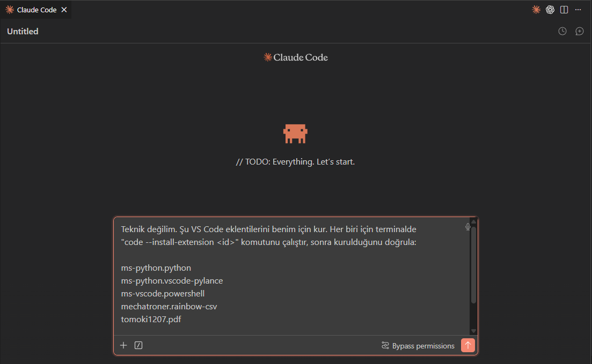Click the text mechatroner.rainbow-csv in the prompt
Image resolution: width=592 pixels, height=364 pixels.
[169, 306]
